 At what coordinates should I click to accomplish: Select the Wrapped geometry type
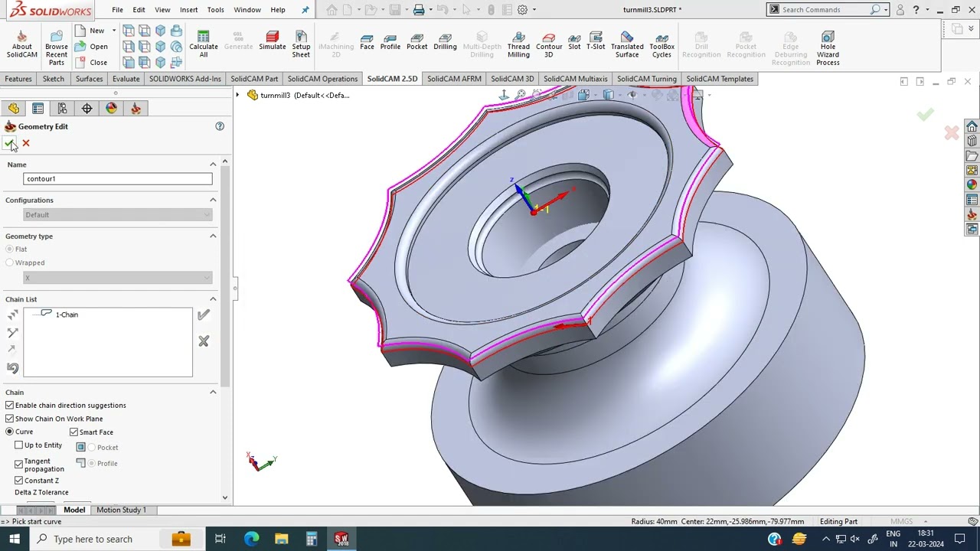click(x=9, y=262)
